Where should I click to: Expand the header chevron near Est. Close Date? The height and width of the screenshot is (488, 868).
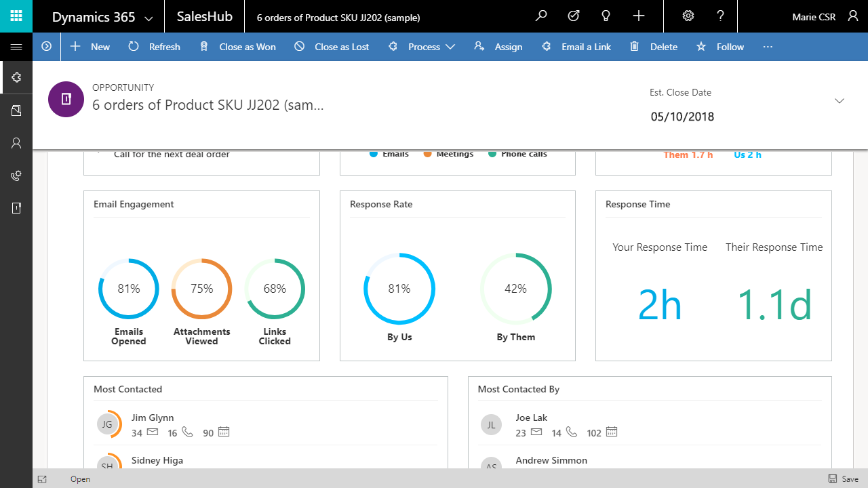point(840,101)
